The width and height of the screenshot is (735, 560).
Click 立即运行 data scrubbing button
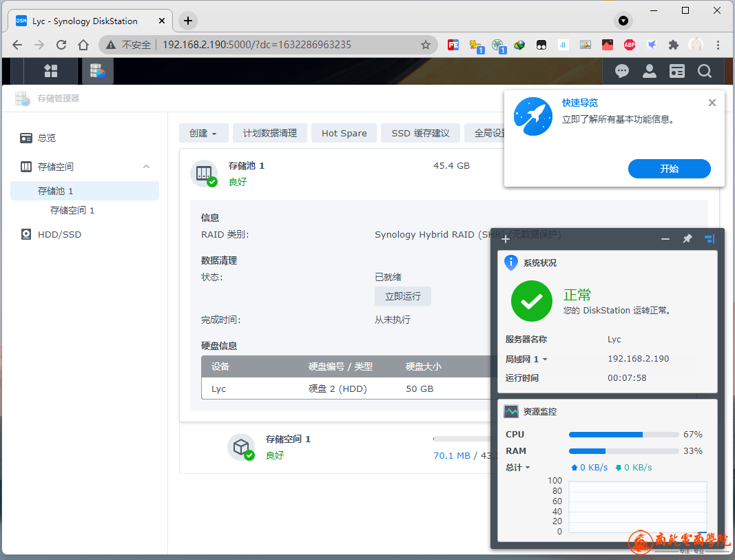[x=403, y=296]
